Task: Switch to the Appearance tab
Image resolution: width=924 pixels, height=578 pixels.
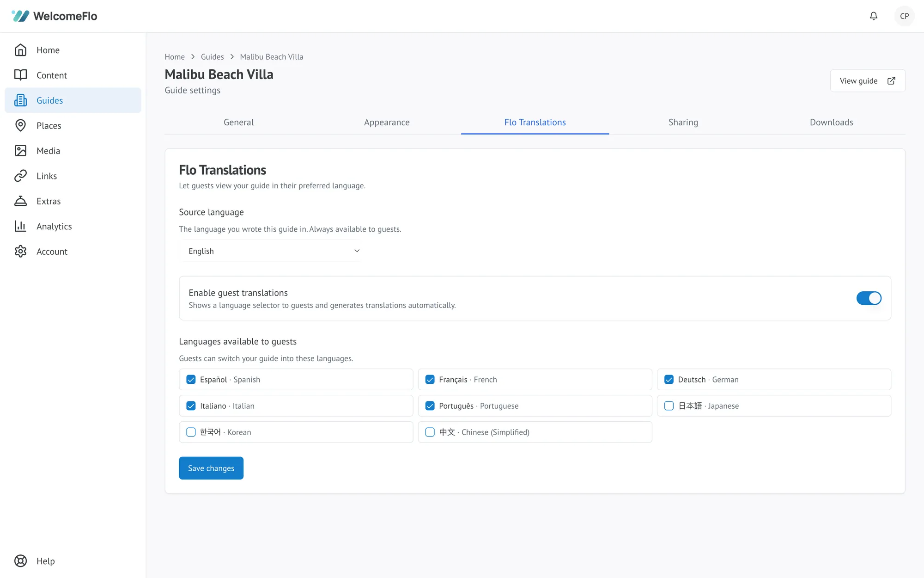Action: tap(387, 123)
